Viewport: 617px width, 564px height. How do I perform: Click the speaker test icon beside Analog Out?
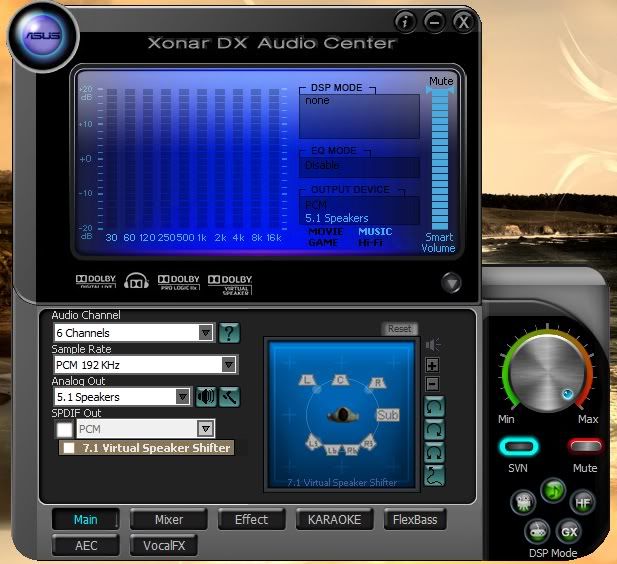pos(206,397)
